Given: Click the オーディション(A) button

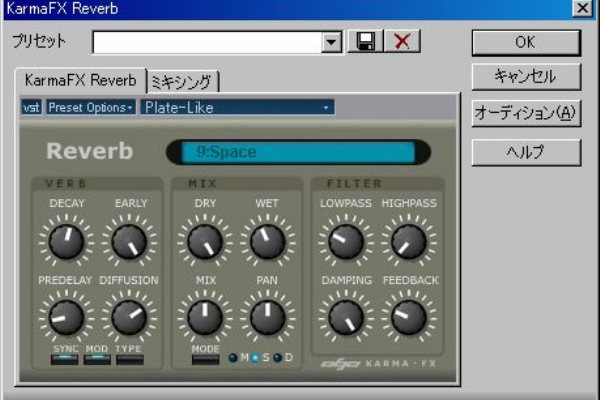Looking at the screenshot, I should (x=526, y=113).
